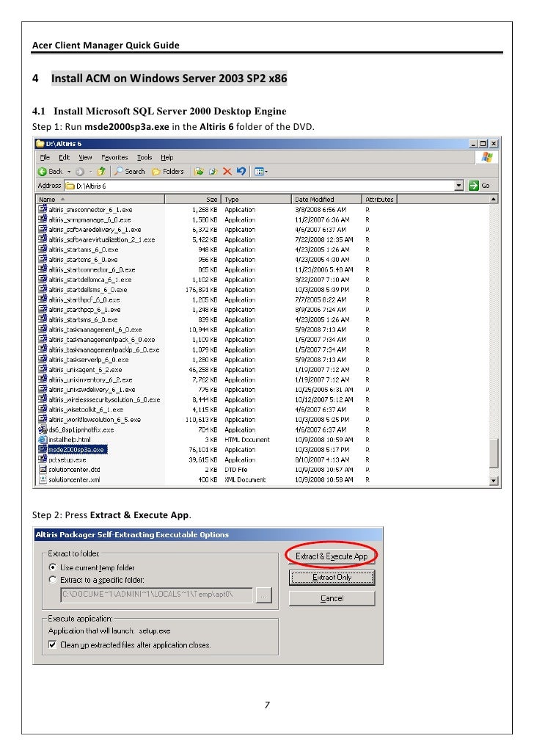Open the Tools menu
Viewport: 534px width, 756px height.
145,158
